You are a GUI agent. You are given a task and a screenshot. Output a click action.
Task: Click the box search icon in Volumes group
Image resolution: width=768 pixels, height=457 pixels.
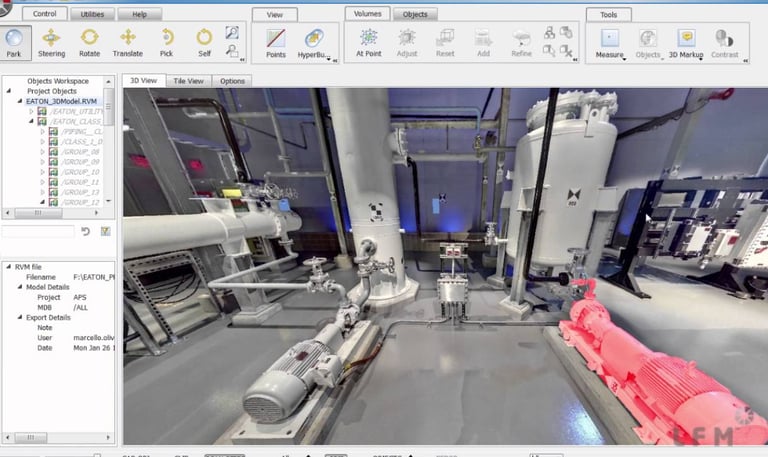[549, 50]
